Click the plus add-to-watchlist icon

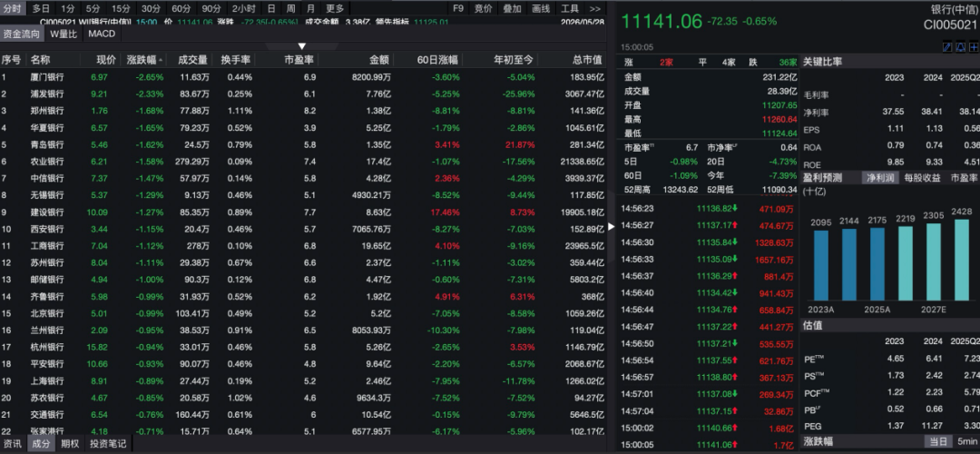973,47
